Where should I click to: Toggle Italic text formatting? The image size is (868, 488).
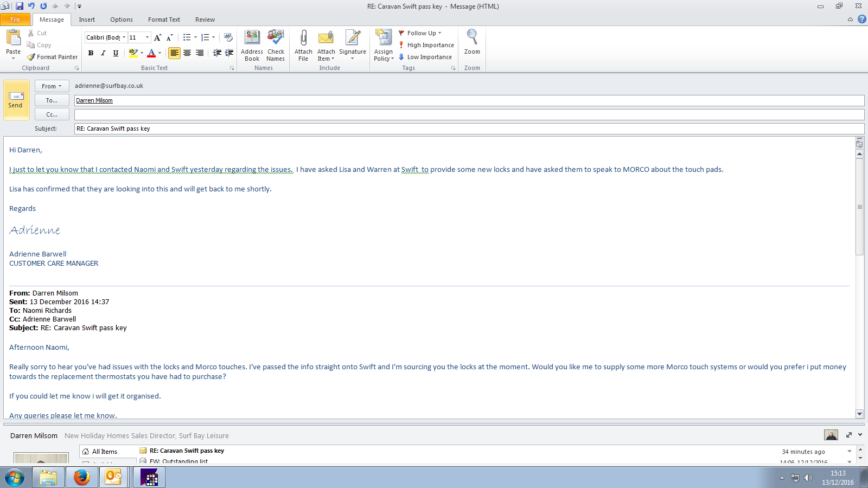(x=103, y=53)
